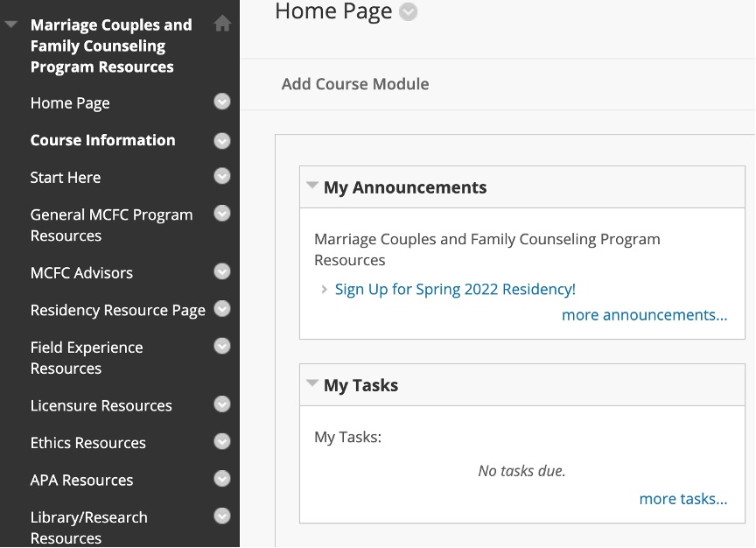Open the Home Page title options dropdown

pyautogui.click(x=409, y=12)
